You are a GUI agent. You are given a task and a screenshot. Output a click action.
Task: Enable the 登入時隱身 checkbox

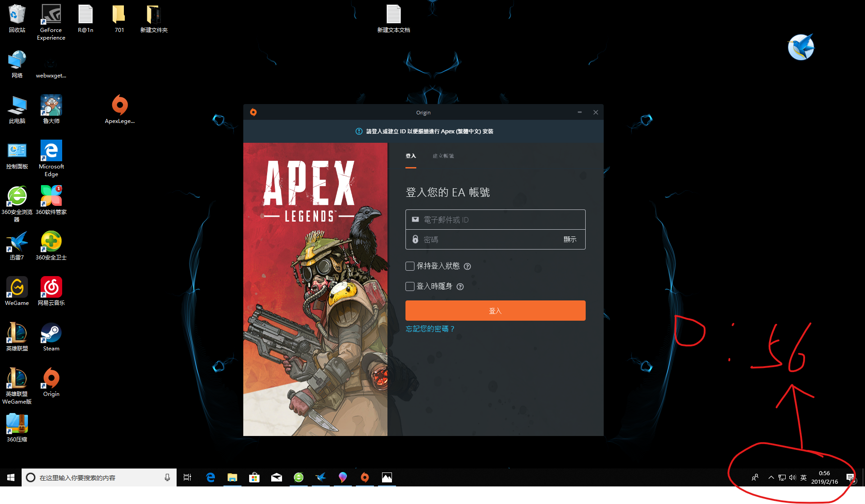(x=410, y=286)
